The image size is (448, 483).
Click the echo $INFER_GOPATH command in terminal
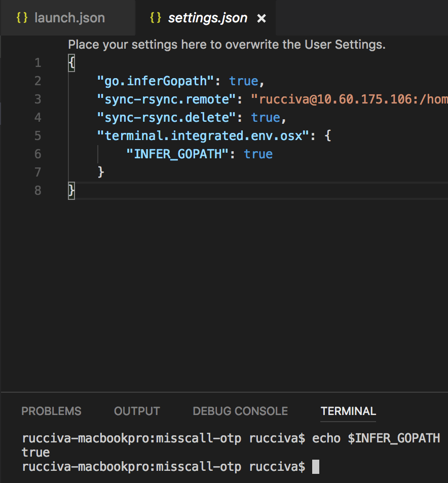[376, 438]
